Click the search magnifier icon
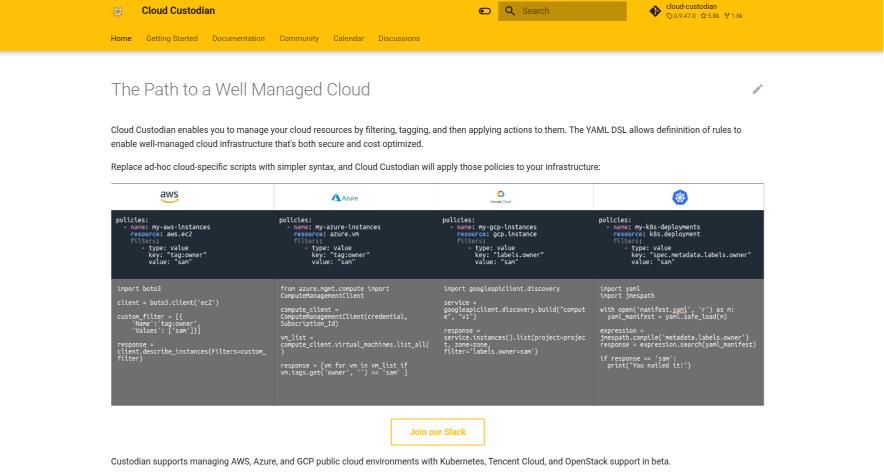The height and width of the screenshot is (474, 884). [510, 11]
